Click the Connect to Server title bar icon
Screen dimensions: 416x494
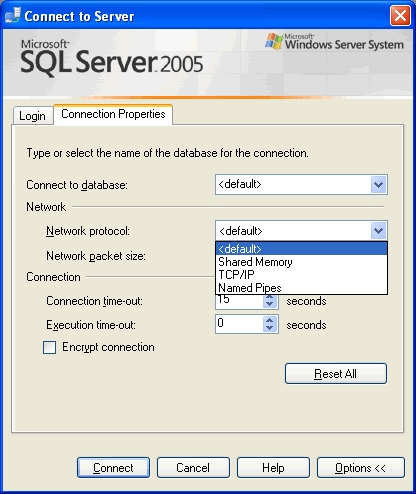(13, 15)
